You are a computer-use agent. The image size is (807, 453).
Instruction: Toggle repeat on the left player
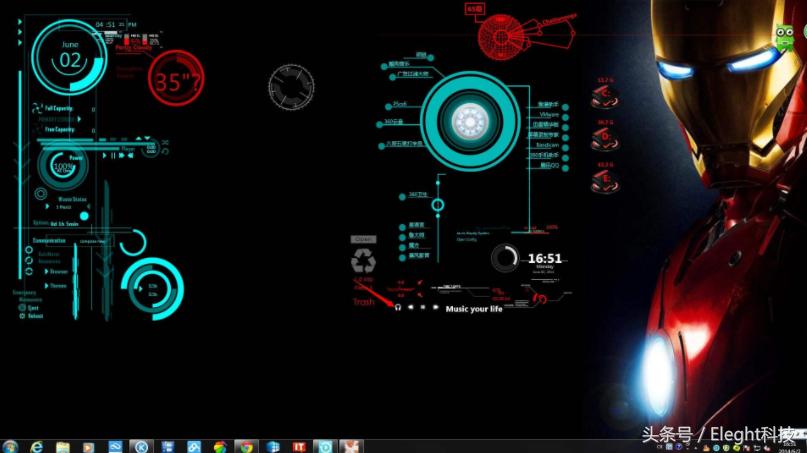pos(165,151)
